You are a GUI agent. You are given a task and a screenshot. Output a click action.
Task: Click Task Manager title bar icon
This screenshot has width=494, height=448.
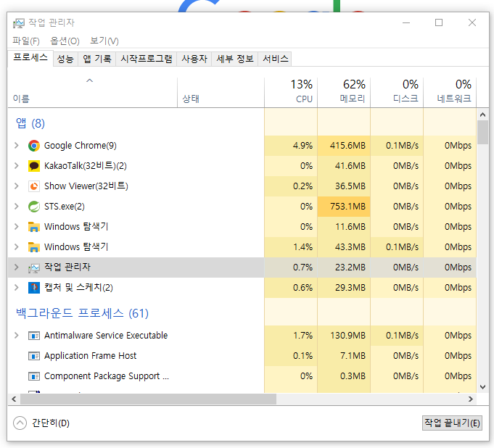click(19, 23)
